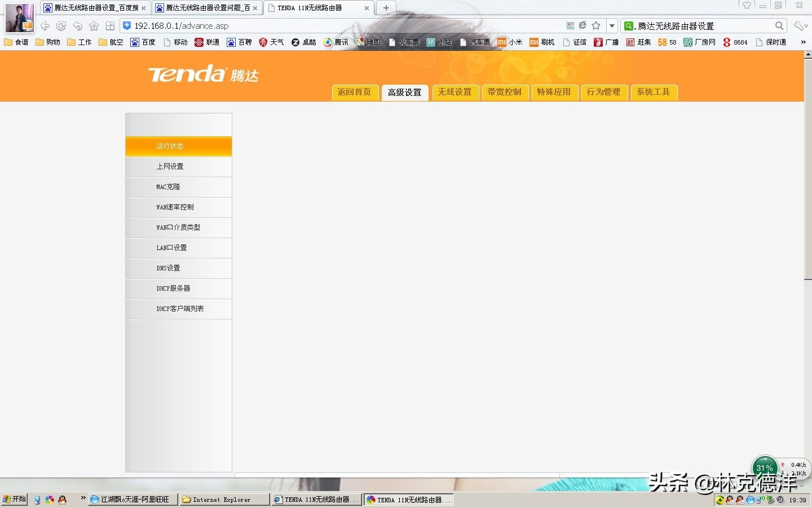Viewport: 812px width, 508px height.
Task: Open the 百度 paw bookmark icon
Action: [x=135, y=42]
